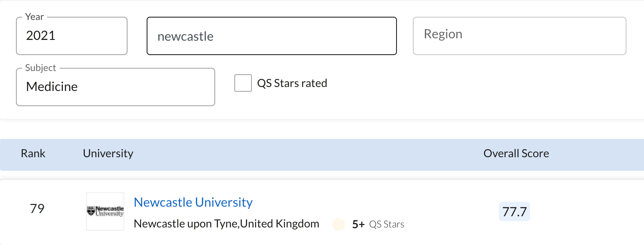The width and height of the screenshot is (644, 245).
Task: Sort by Overall Score column header
Action: click(516, 154)
